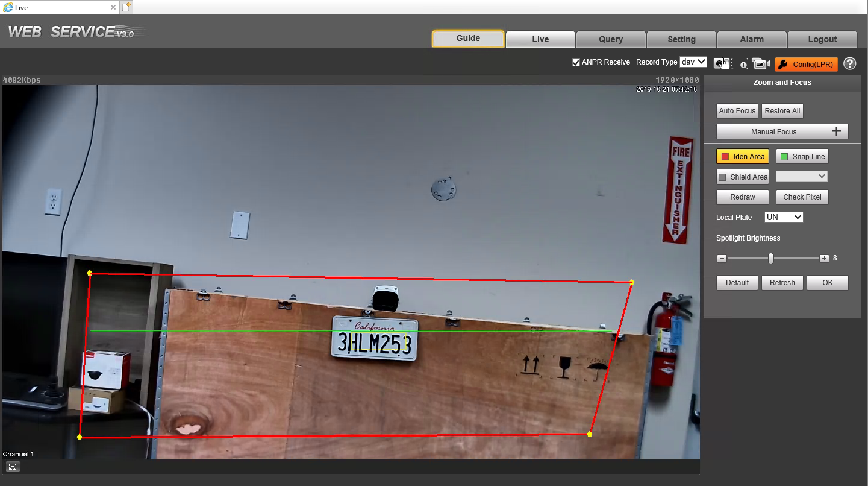The height and width of the screenshot is (486, 868).
Task: Click the Logout tab
Action: (822, 39)
